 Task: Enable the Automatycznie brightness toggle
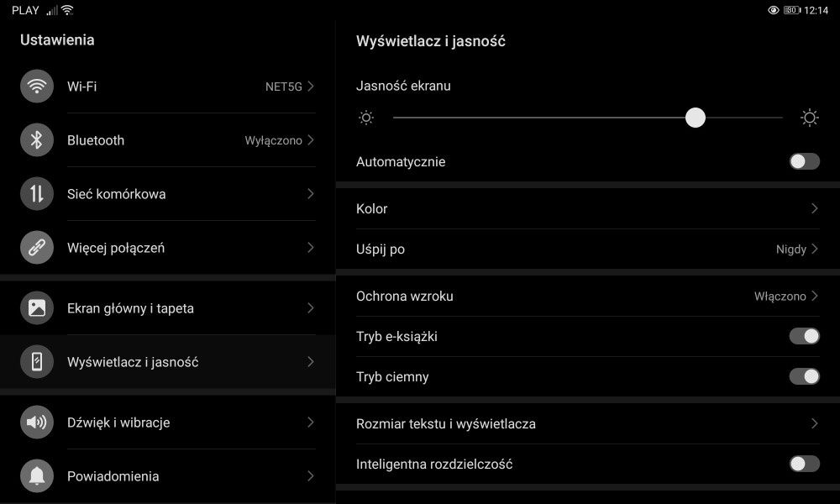[x=804, y=161]
